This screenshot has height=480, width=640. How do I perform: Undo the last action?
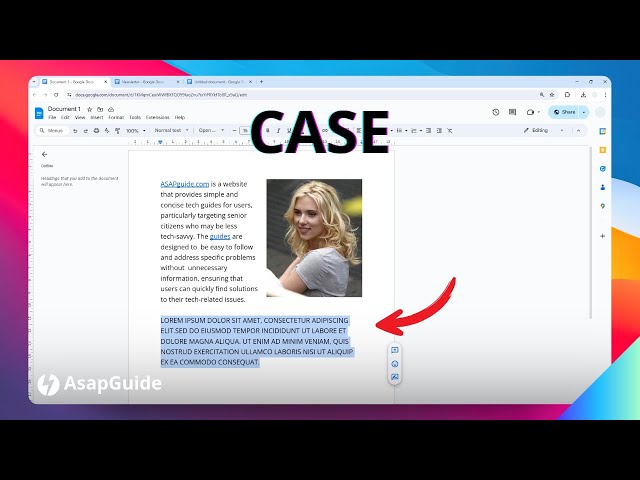[75, 131]
